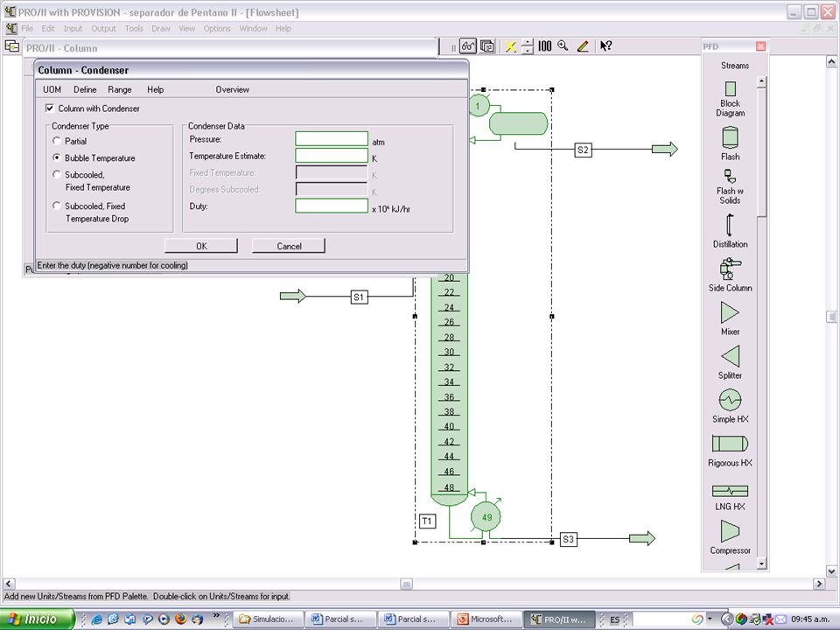The image size is (840, 630).
Task: Click Overview in the Condenser dialog
Action: (x=232, y=89)
